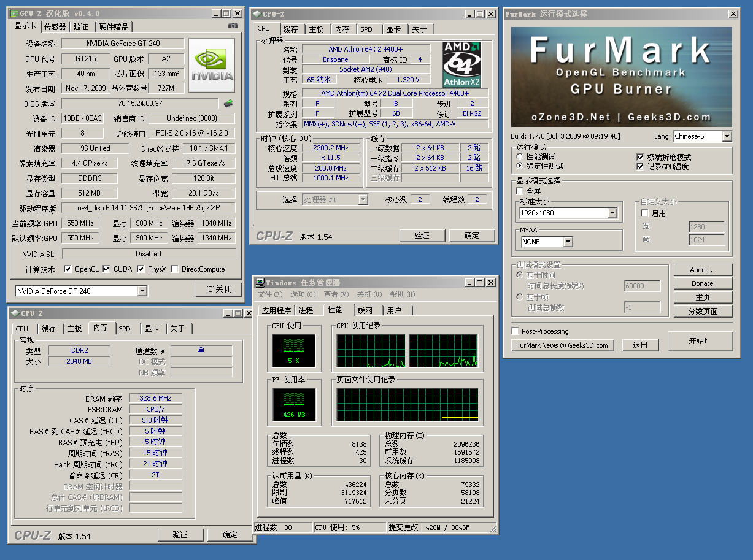Click the 分数页面 scores button in FurMark
The image size is (753, 560).
pyautogui.click(x=703, y=312)
